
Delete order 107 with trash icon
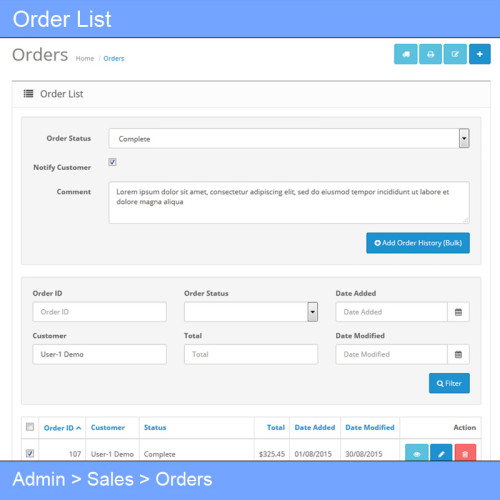tap(465, 453)
